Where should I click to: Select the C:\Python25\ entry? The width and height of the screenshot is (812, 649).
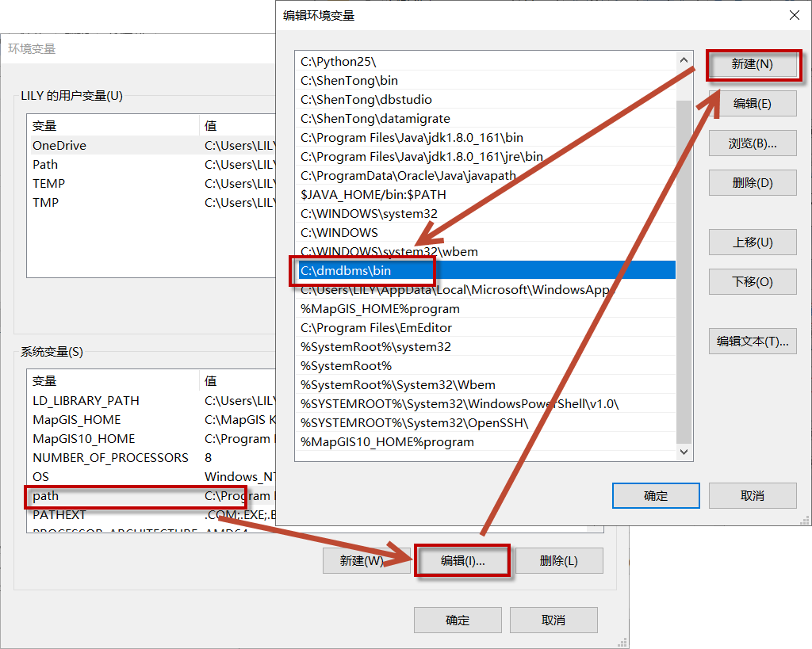[x=339, y=62]
